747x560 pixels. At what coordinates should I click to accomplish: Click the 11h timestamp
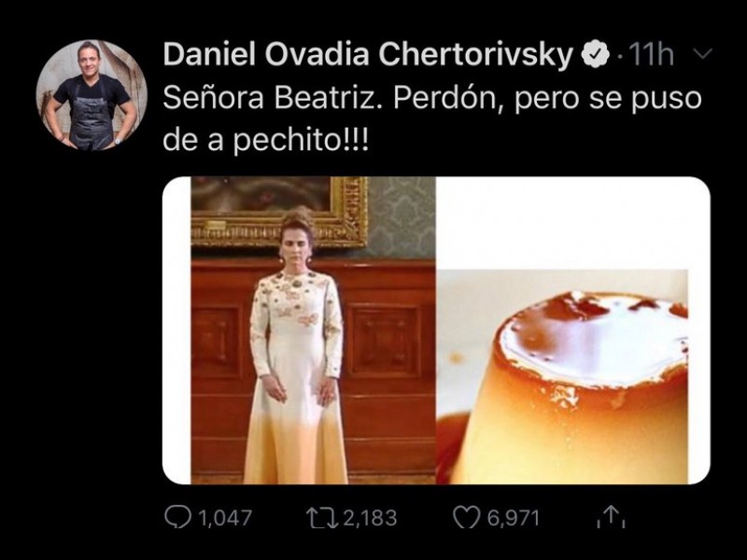650,57
